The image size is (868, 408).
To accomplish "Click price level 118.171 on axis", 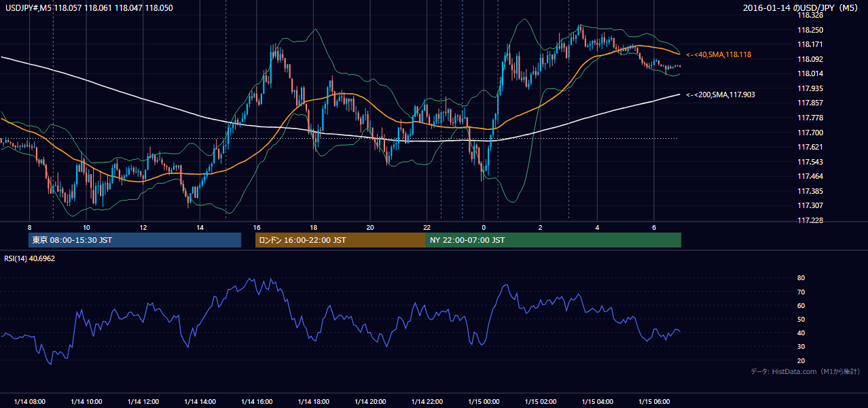I will pyautogui.click(x=810, y=44).
